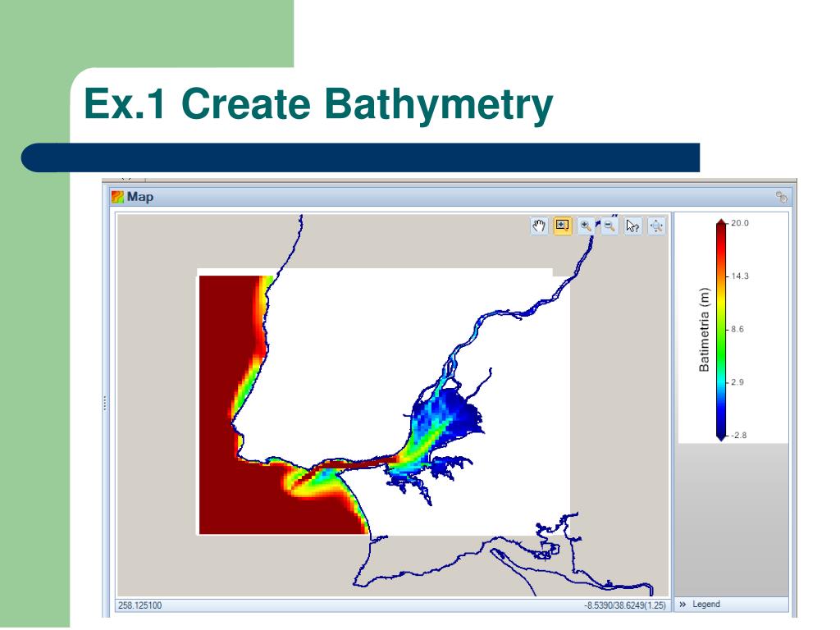
Task: Click the 2.9 legend value
Action: 737,382
